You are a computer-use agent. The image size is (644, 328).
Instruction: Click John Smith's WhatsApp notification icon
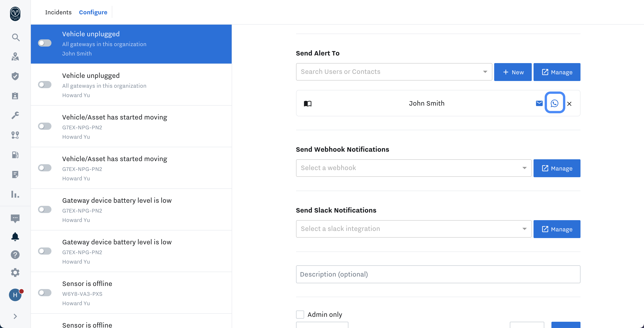554,103
